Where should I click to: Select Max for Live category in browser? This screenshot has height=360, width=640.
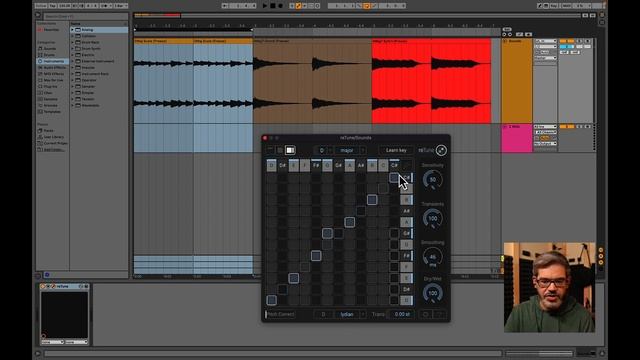(x=53, y=80)
